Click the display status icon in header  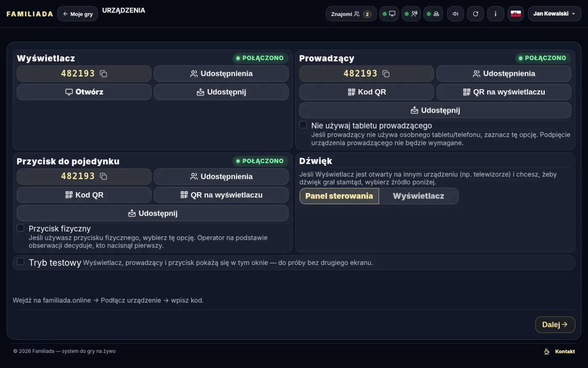pos(389,14)
